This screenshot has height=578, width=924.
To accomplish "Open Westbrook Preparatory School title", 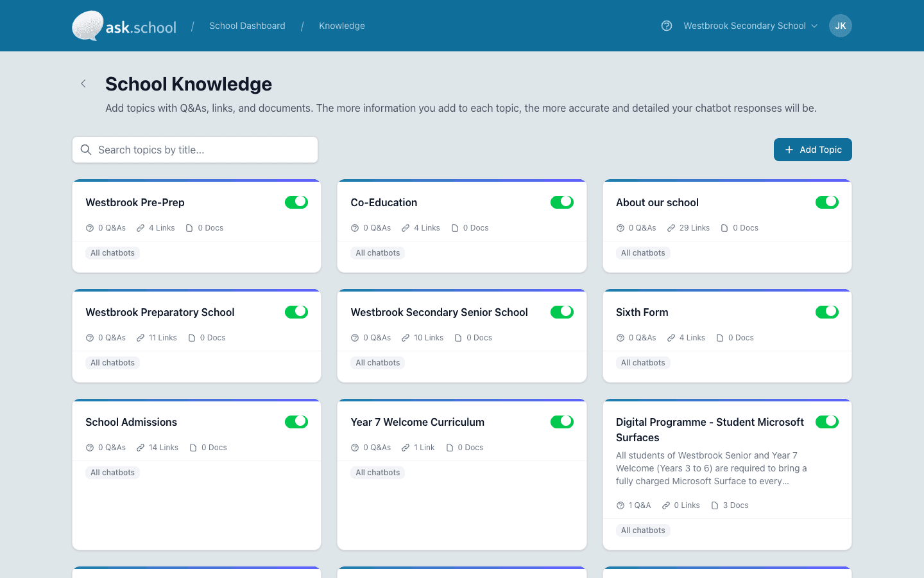I will click(160, 312).
